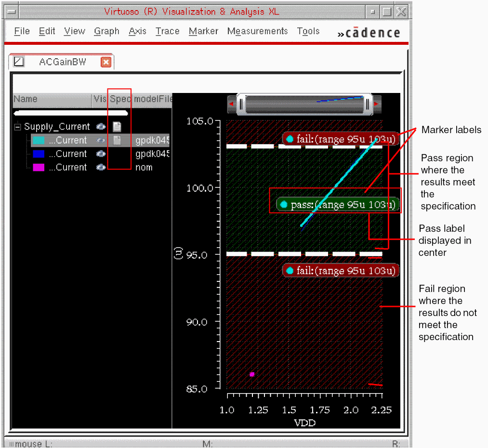Click the ACGainBW tab's graph icon
The height and width of the screenshot is (448, 488).
(x=19, y=62)
